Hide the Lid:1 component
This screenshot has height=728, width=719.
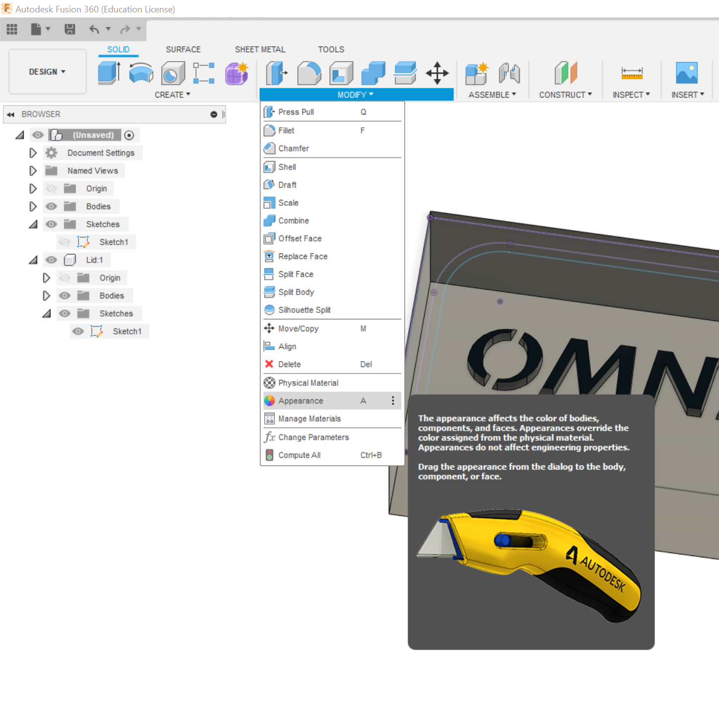(51, 260)
